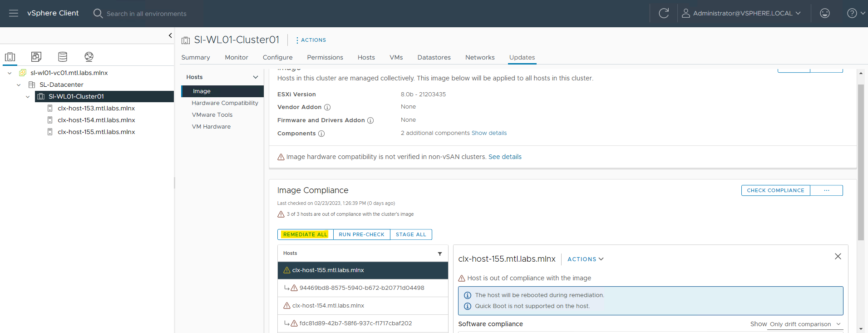868x333 pixels.
Task: Switch to Storage inventory view
Action: tap(63, 57)
